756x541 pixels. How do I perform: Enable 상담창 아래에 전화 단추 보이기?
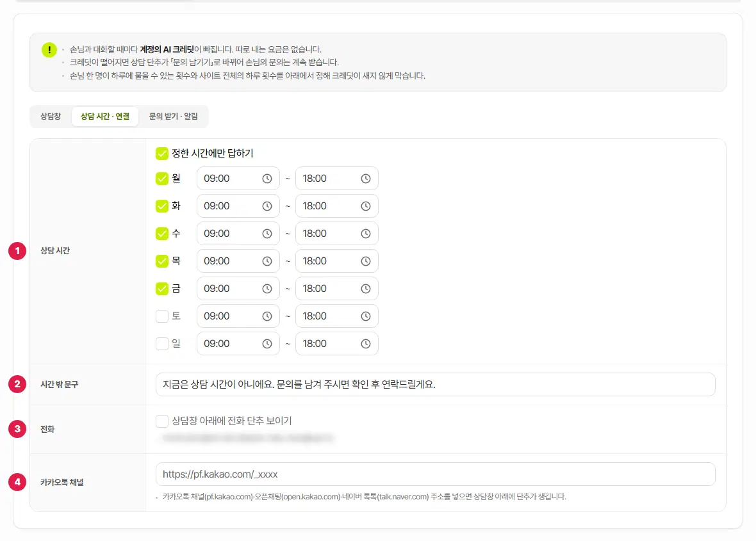click(162, 421)
